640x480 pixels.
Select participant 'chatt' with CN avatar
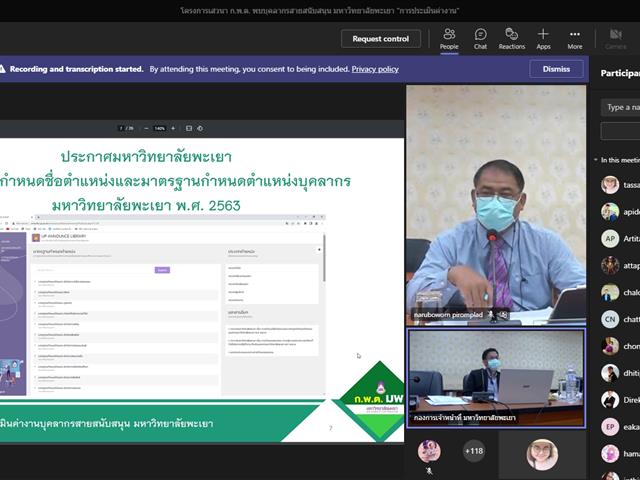[x=620, y=319]
